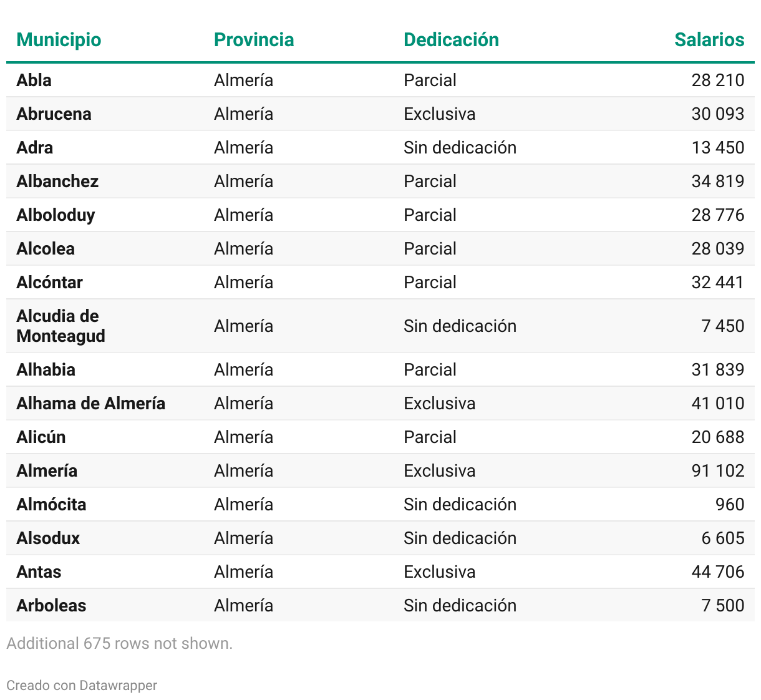Click the Alboloduy municipality name
This screenshot has width=761, height=700.
(56, 215)
